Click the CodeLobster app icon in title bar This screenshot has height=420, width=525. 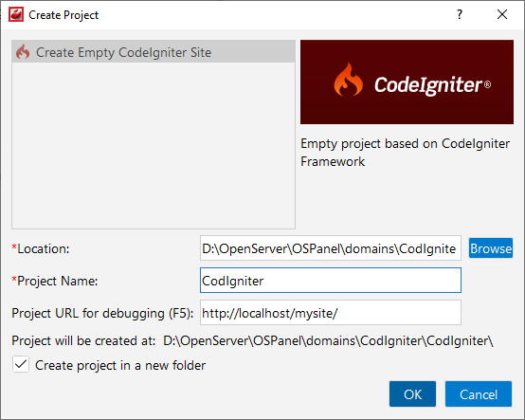pos(16,15)
